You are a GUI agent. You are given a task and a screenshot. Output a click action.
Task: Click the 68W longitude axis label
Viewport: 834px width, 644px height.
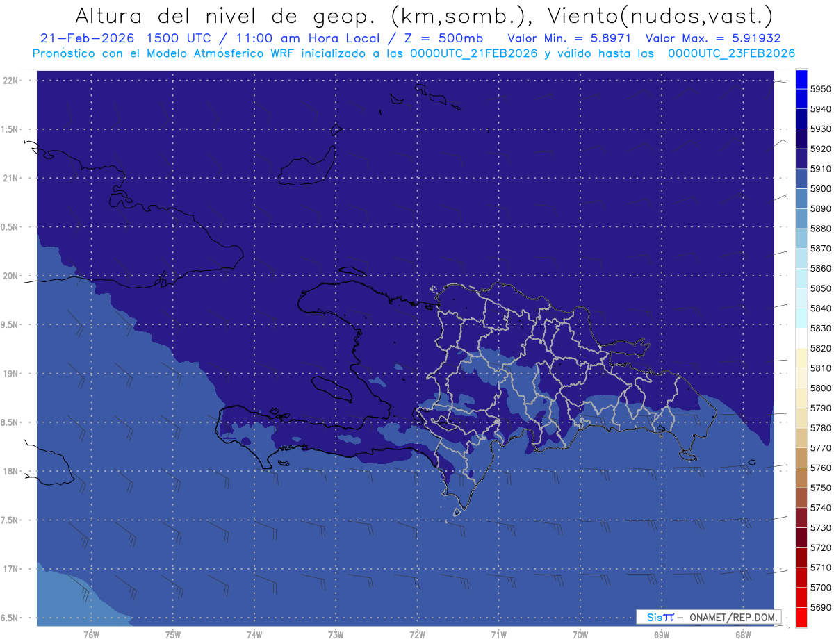coord(743,635)
